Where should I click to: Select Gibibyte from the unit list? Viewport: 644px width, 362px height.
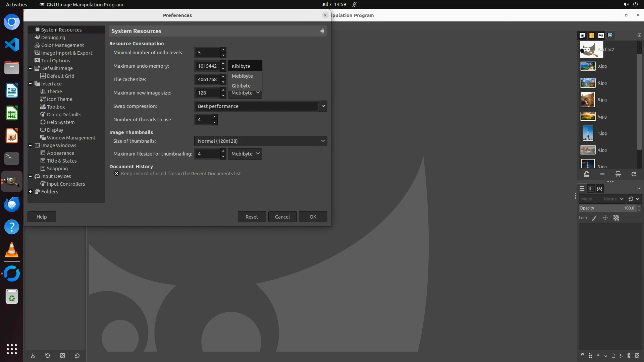pyautogui.click(x=241, y=86)
